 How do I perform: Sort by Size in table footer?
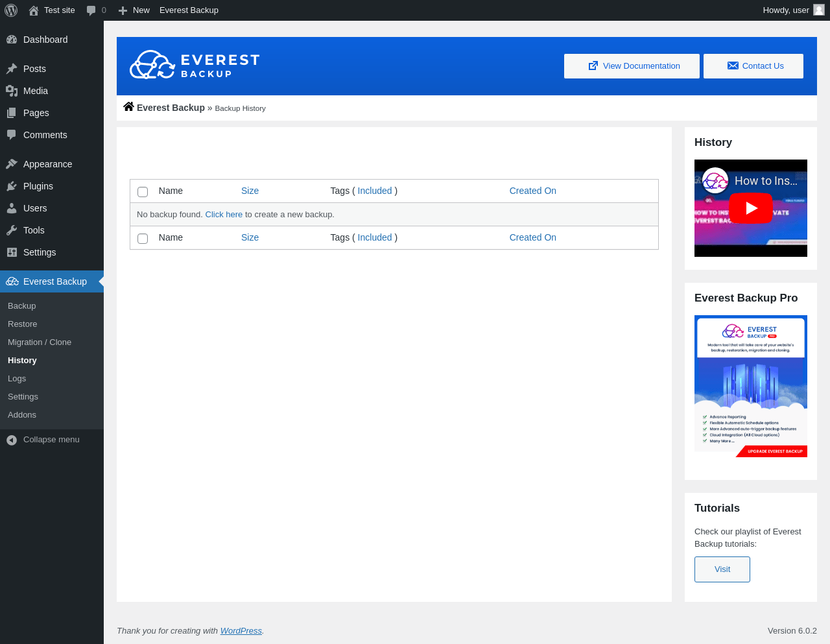(x=250, y=237)
